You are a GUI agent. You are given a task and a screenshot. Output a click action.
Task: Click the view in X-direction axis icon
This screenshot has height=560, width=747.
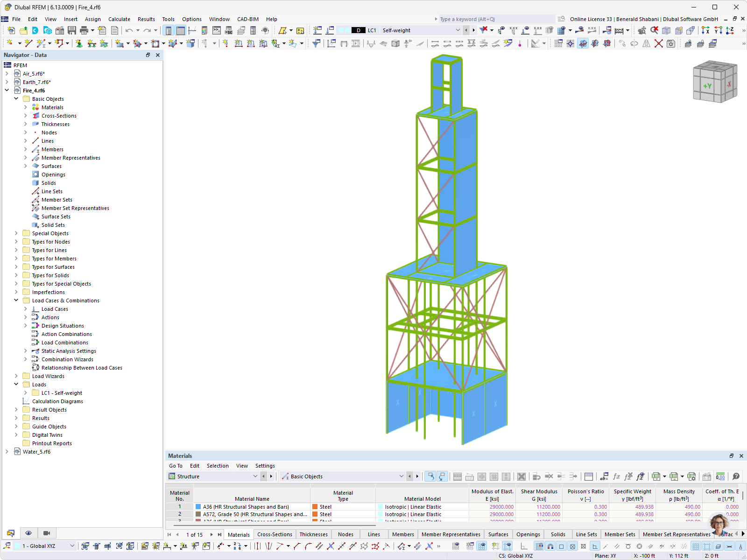tap(705, 30)
